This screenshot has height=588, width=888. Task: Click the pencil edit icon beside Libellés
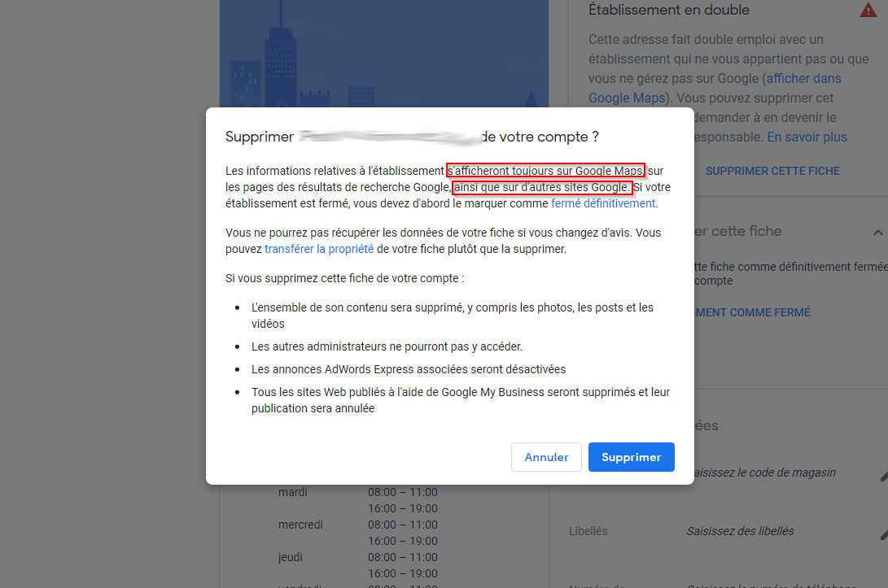pyautogui.click(x=884, y=534)
